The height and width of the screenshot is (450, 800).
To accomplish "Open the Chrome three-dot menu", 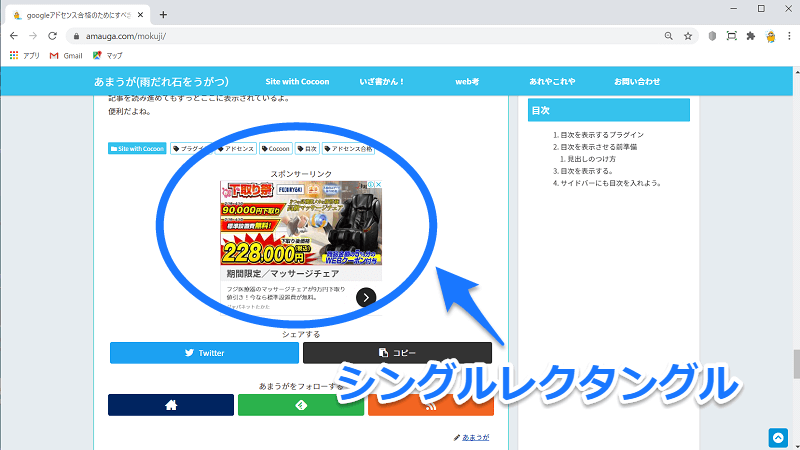I will pos(789,35).
